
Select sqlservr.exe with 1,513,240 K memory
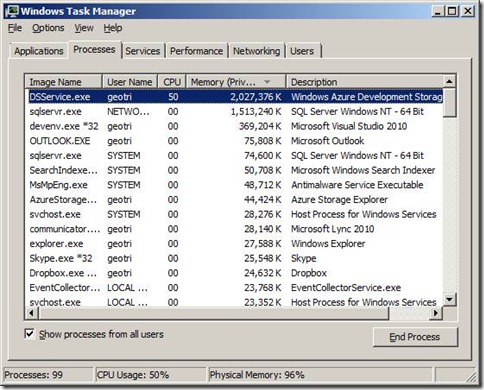pyautogui.click(x=234, y=112)
